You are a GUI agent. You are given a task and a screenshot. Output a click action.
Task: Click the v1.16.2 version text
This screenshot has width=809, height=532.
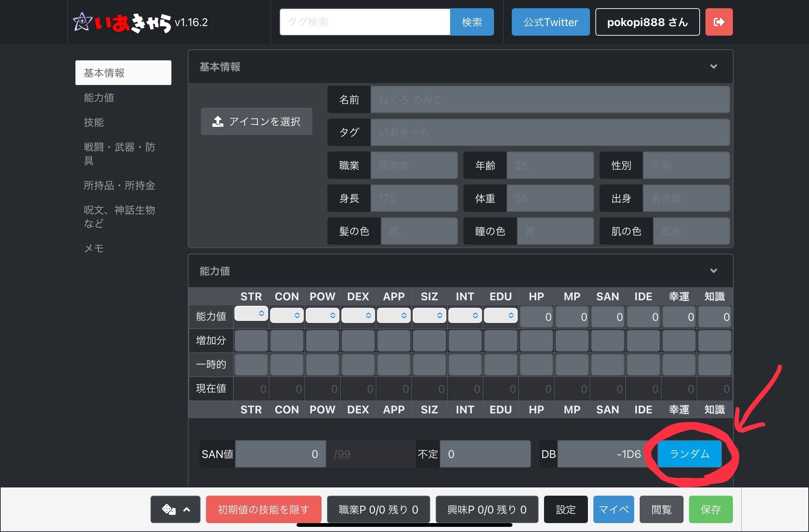[x=191, y=23]
